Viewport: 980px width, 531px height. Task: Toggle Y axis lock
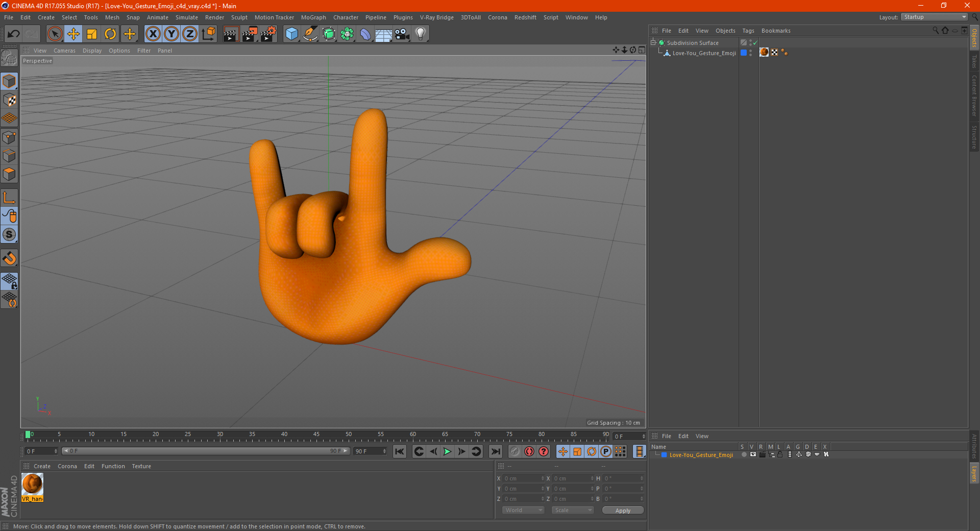point(171,34)
